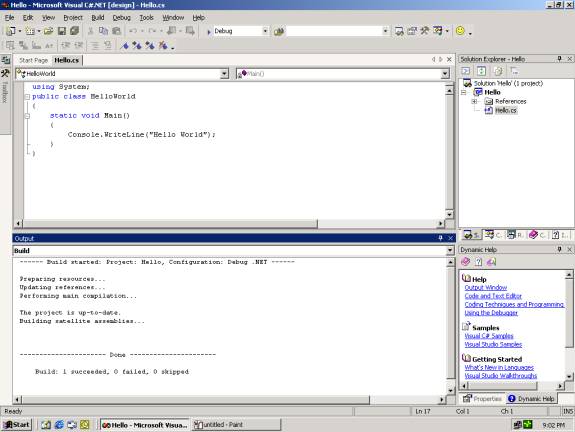Open the Tools menu
The width and height of the screenshot is (575, 432).
click(x=146, y=18)
